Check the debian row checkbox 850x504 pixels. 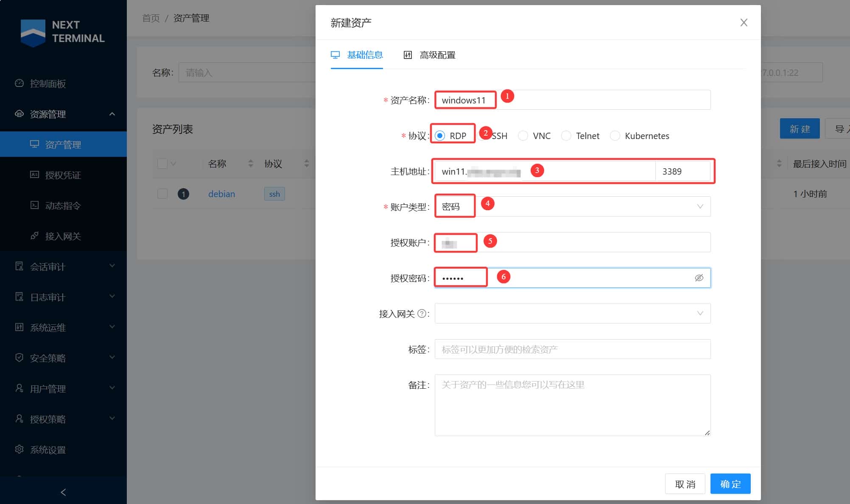tap(162, 194)
